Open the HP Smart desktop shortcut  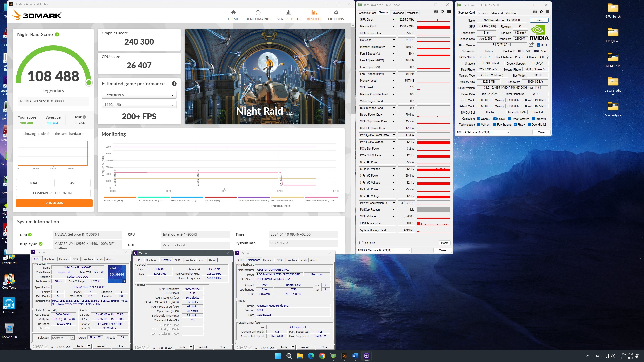point(9,306)
